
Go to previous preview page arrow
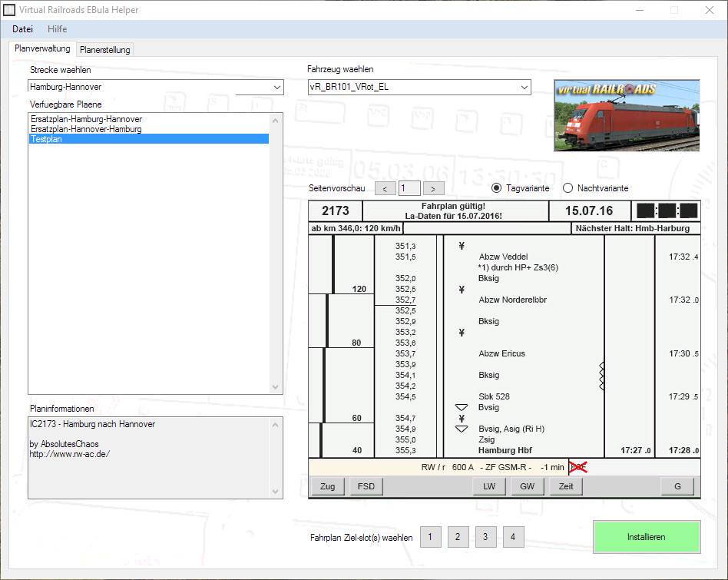(x=386, y=188)
